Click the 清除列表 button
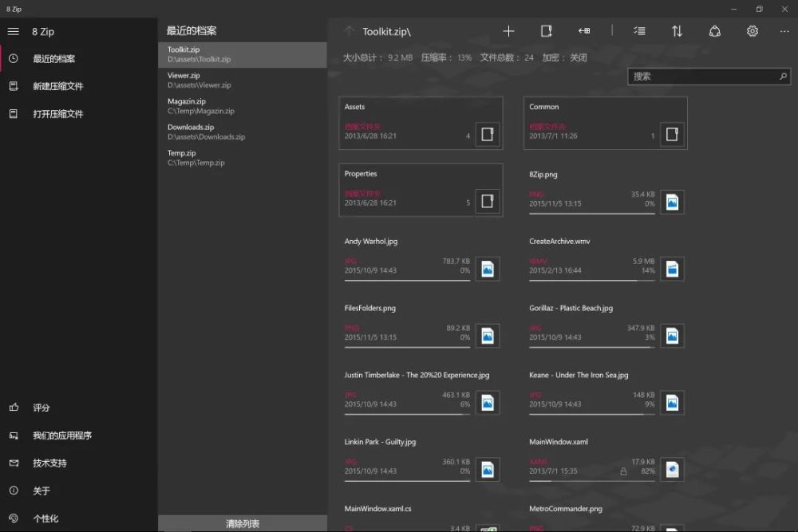 [243, 523]
